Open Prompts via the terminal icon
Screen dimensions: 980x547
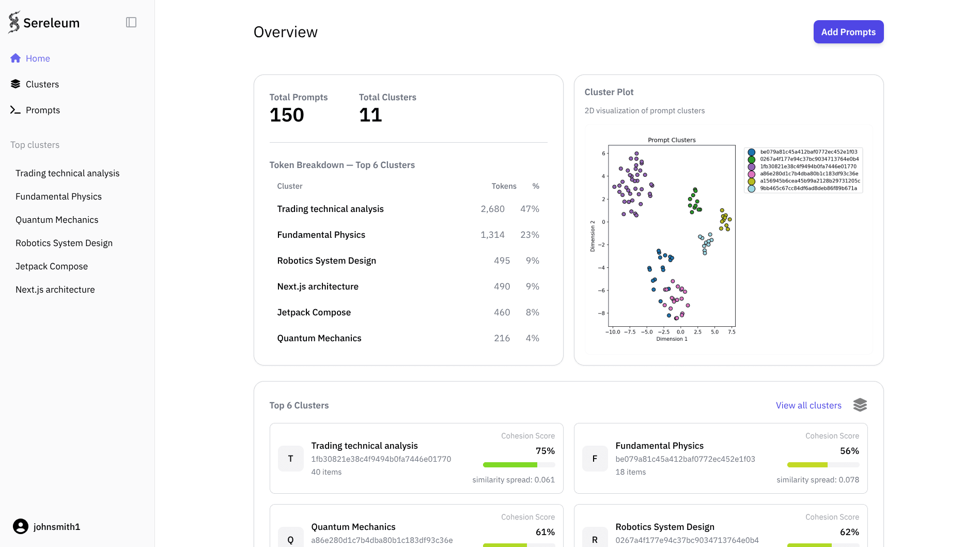click(15, 110)
